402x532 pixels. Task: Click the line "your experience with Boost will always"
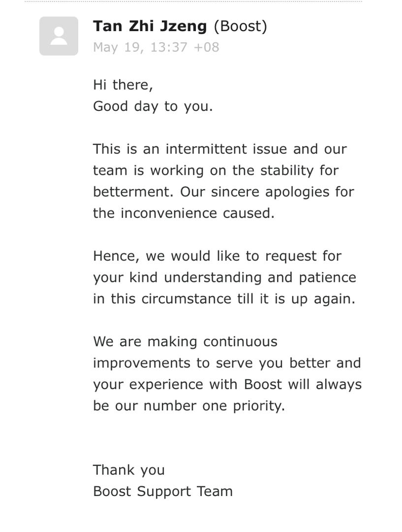click(227, 384)
